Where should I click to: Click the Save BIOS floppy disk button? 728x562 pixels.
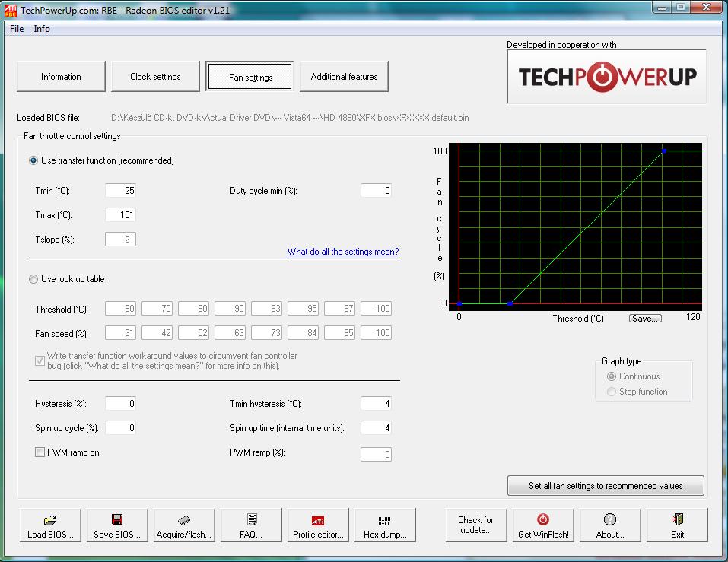point(117,525)
